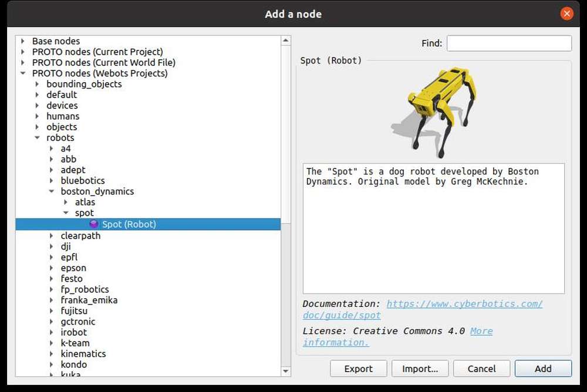Click the Spot robot preview image
The width and height of the screenshot is (587, 392).
(x=434, y=112)
